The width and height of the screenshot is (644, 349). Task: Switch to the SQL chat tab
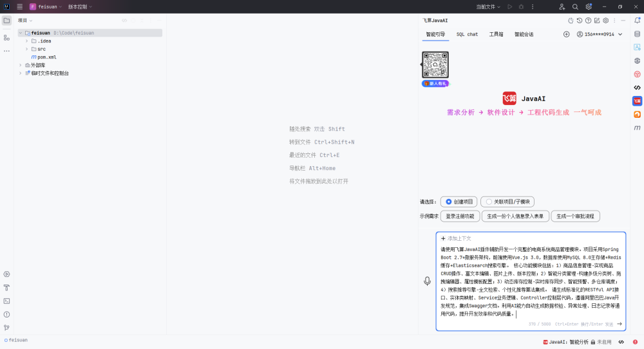pyautogui.click(x=467, y=35)
